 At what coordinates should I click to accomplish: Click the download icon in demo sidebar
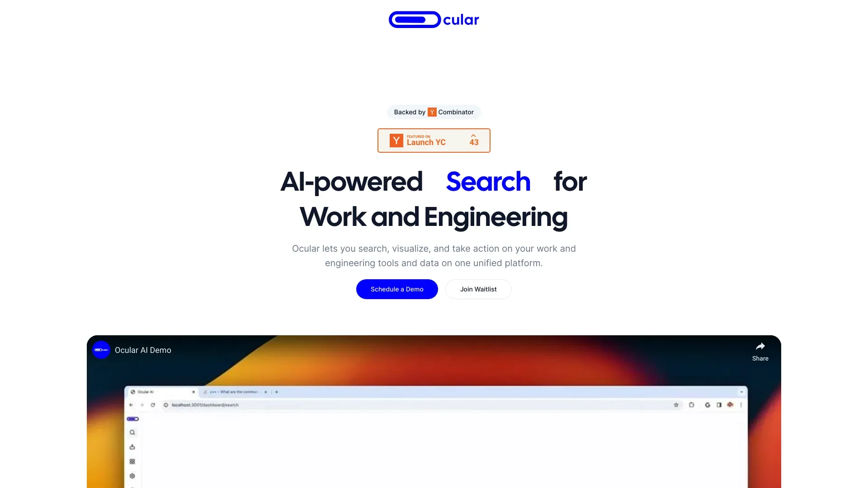[x=132, y=446]
